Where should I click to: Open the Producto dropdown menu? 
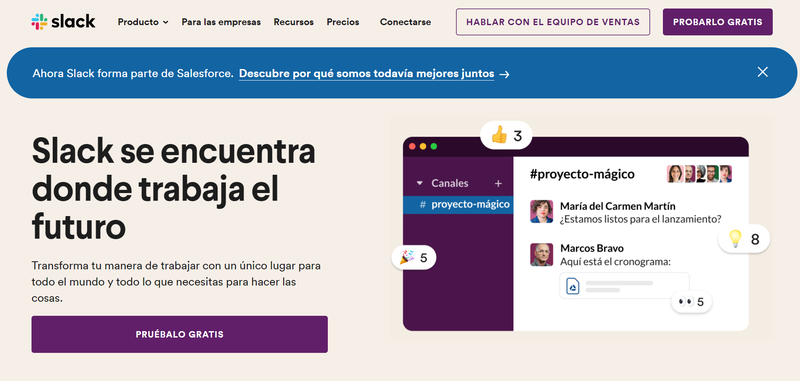(143, 22)
